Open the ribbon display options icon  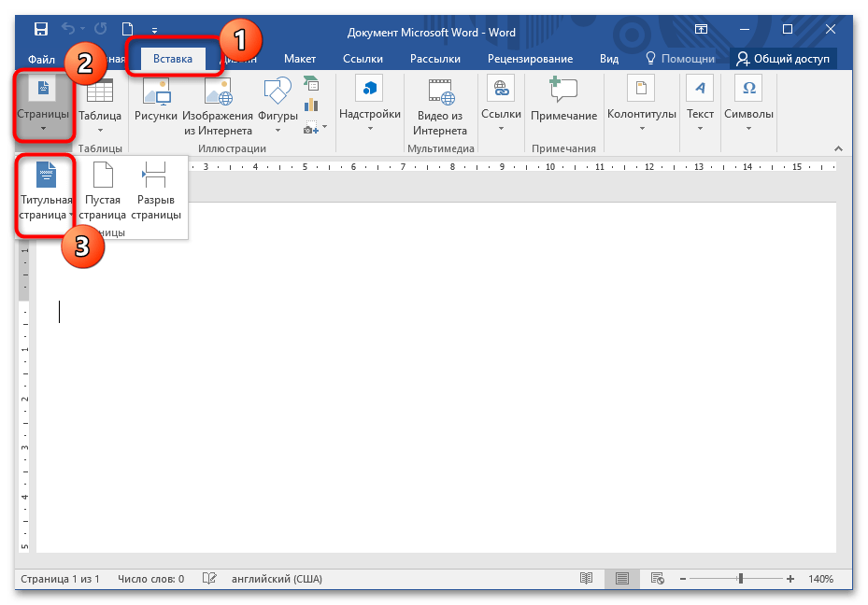[x=701, y=29]
